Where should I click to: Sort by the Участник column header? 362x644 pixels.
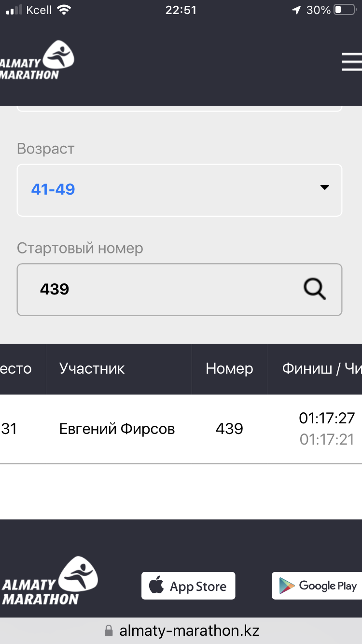pos(92,369)
